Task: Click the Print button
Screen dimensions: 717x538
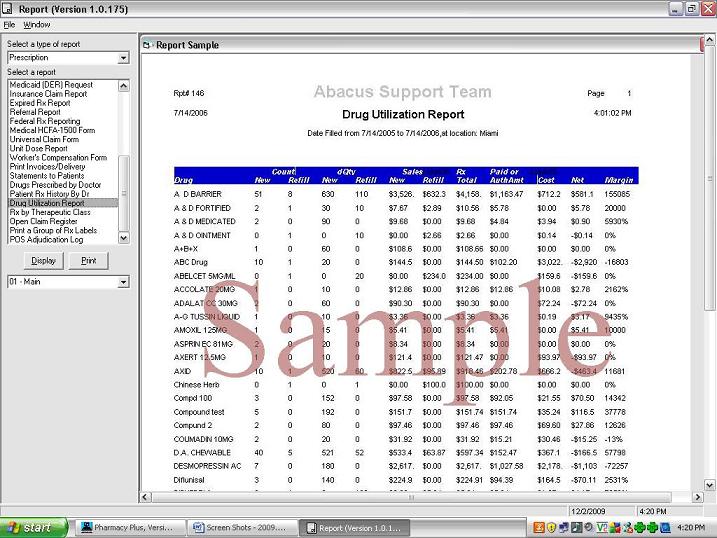Action: (x=89, y=261)
